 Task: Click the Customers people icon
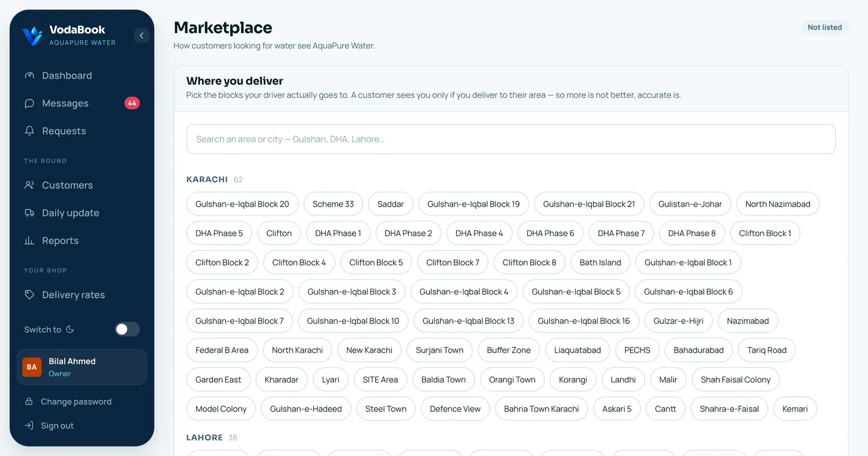[x=30, y=185]
